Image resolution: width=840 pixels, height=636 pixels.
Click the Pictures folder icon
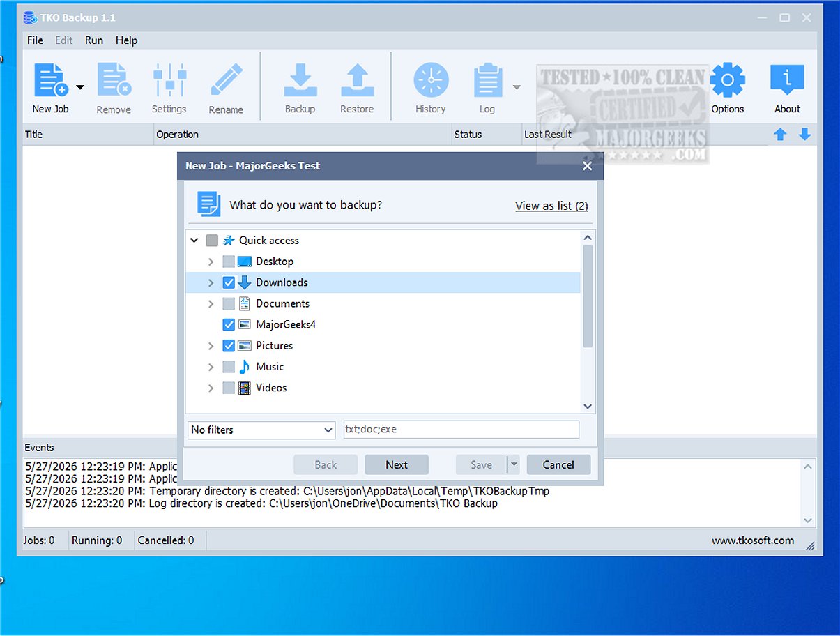(x=244, y=345)
